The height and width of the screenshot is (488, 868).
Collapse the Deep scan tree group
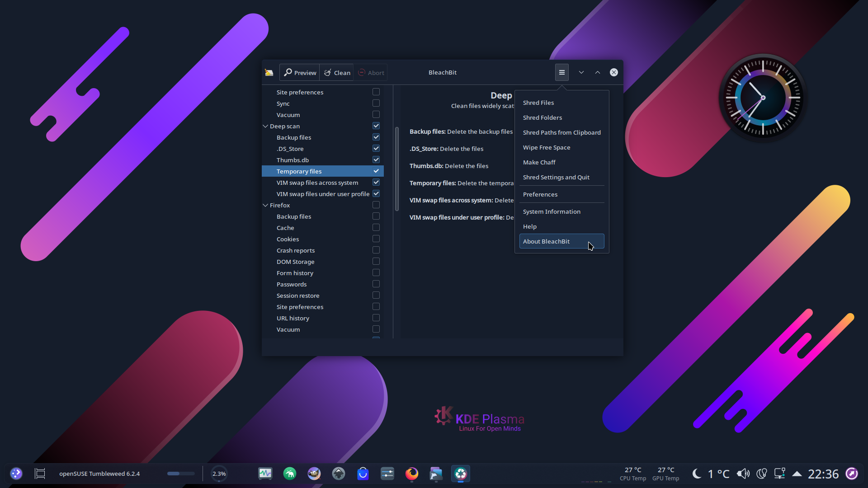tap(265, 126)
